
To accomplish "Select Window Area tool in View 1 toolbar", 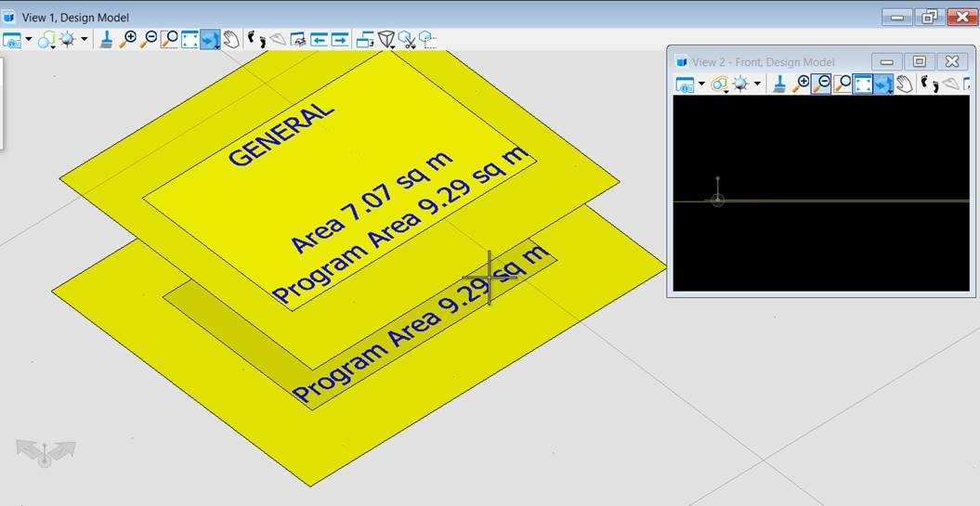I will click(169, 40).
